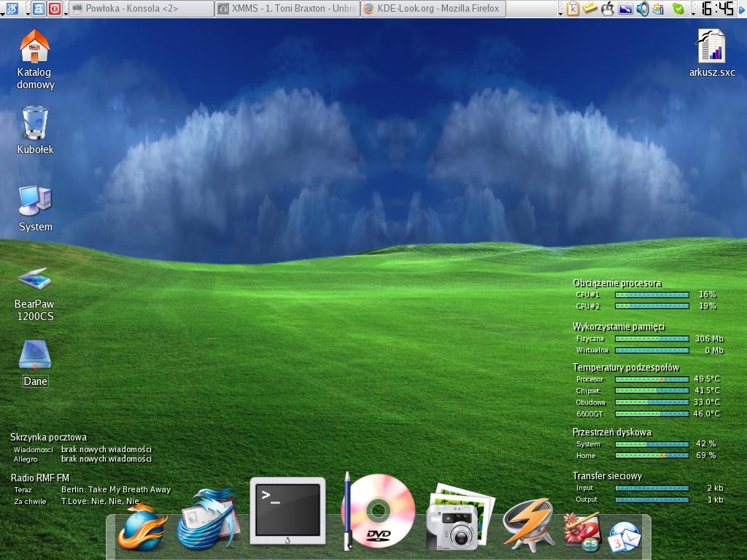Image resolution: width=747 pixels, height=560 pixels.
Task: Open the KDE K menu launcher
Action: click(x=12, y=9)
